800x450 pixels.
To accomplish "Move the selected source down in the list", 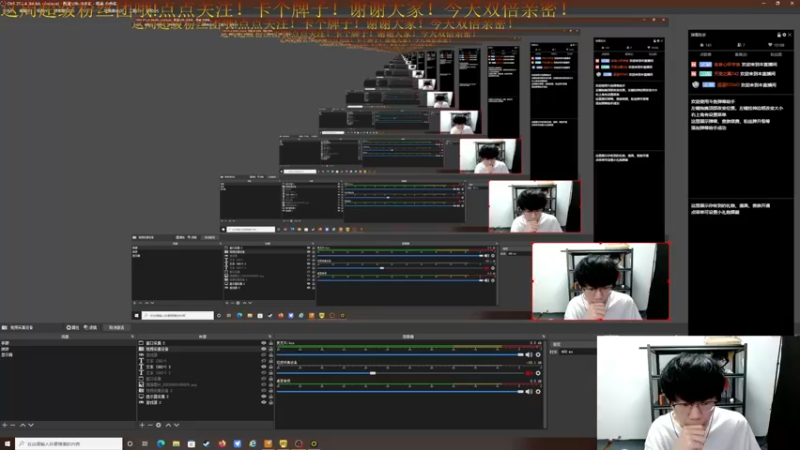I will tap(177, 425).
